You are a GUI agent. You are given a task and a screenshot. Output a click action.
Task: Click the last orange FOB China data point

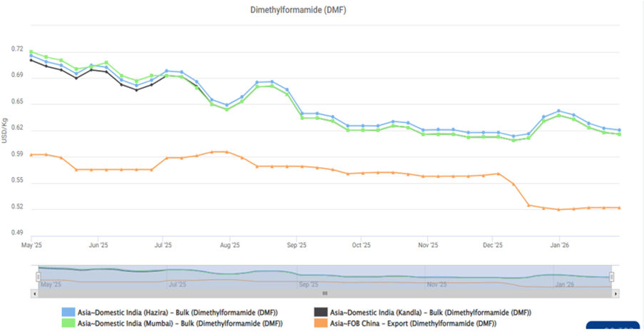pos(619,208)
